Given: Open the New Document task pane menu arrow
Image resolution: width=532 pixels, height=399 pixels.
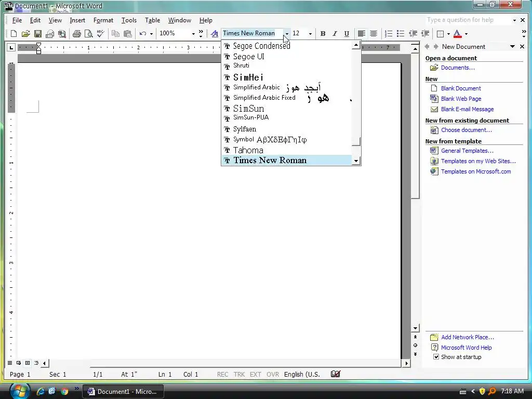Looking at the screenshot, I should [x=512, y=46].
